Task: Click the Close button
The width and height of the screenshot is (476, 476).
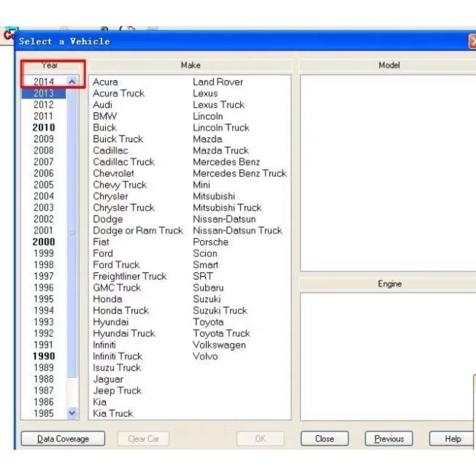Action: coord(324,439)
